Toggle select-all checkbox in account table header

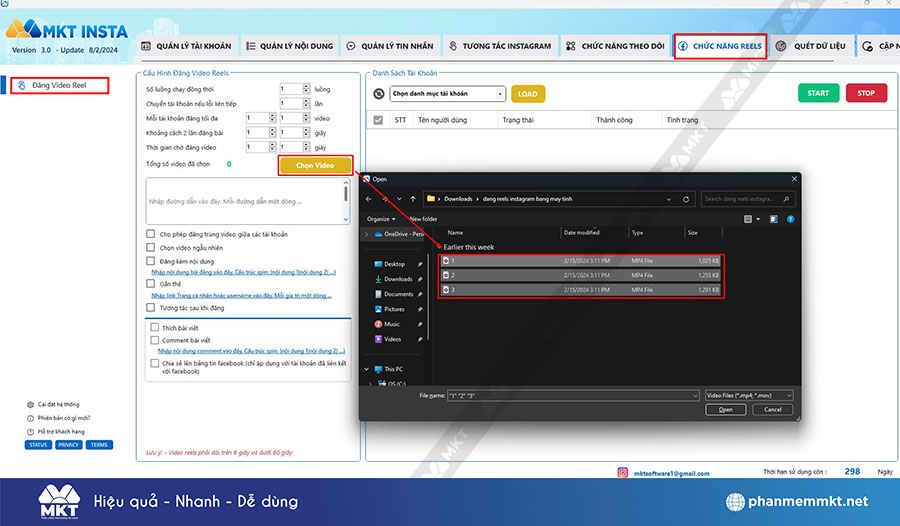point(378,120)
